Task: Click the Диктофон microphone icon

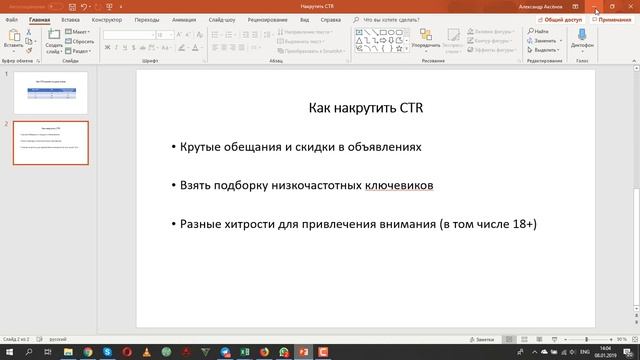Action: coord(582,35)
